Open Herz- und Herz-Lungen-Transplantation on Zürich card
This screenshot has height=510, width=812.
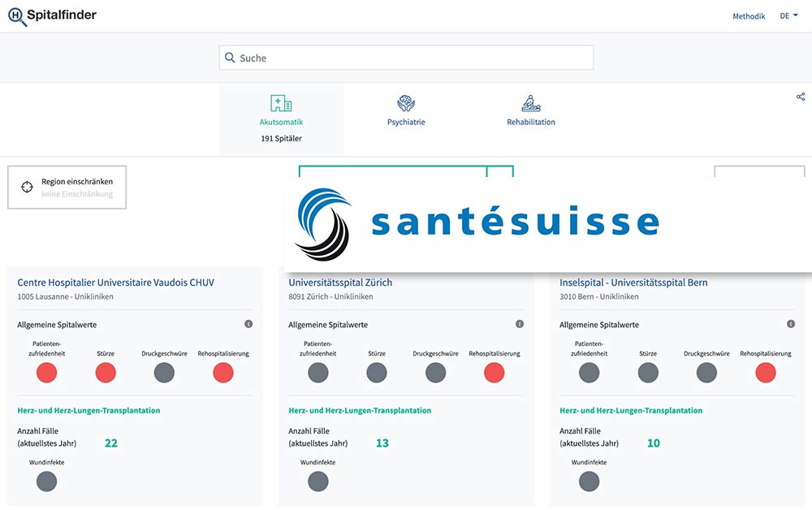coord(360,411)
